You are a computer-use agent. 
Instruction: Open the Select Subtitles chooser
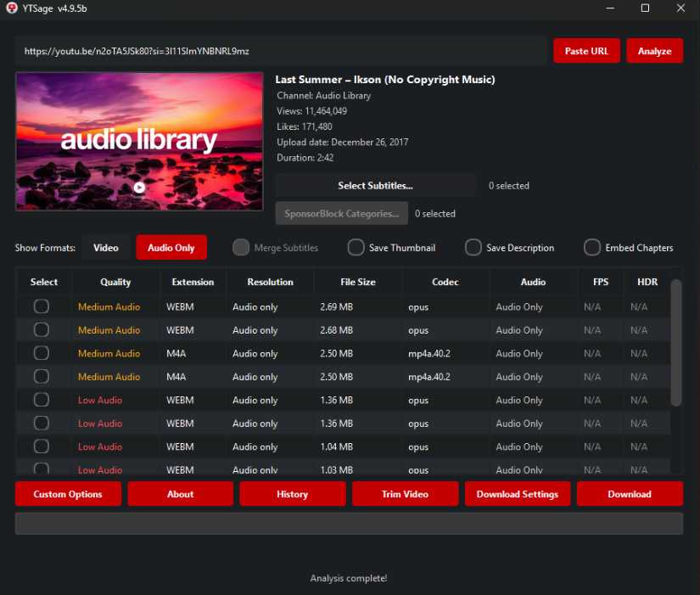coord(375,186)
